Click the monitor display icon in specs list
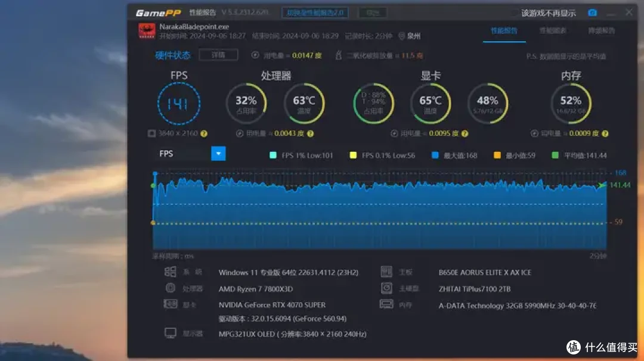The image size is (644, 361). (170, 332)
